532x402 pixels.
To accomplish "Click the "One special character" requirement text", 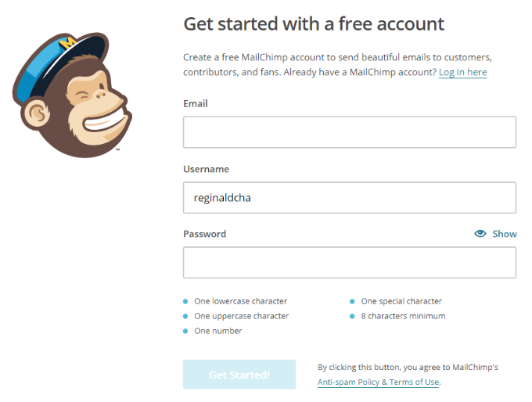I will click(401, 301).
